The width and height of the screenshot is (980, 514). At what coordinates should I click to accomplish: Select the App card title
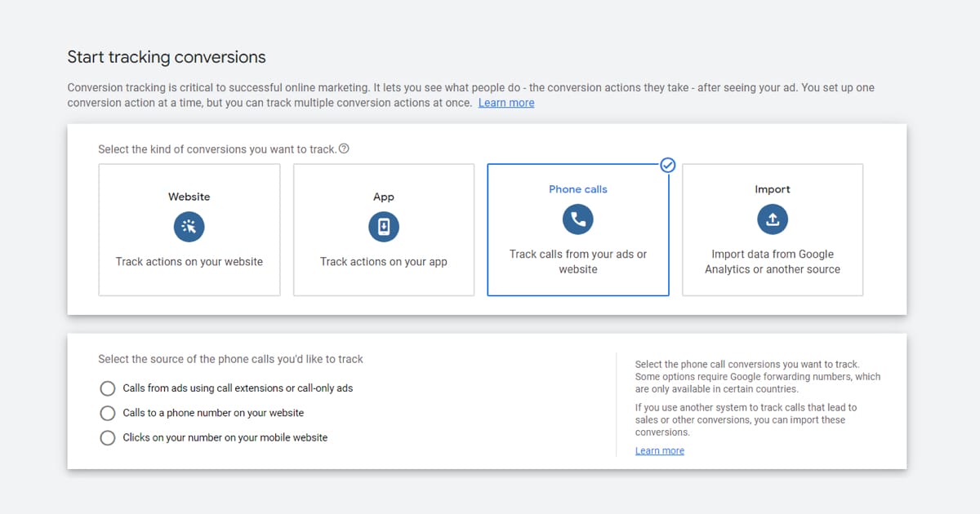pos(384,197)
